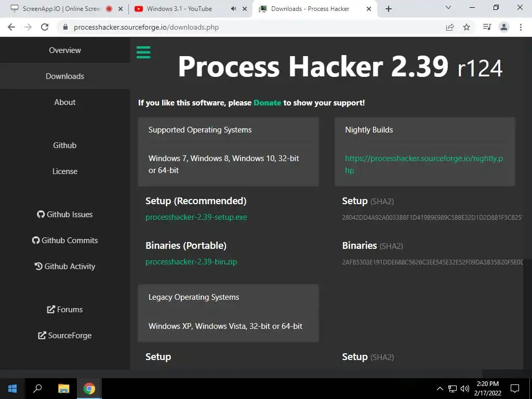Screen dimensions: 532x399
Task: Click the Setup SHA2 hash starting 28042DD4
Action: pyautogui.click(x=432, y=218)
